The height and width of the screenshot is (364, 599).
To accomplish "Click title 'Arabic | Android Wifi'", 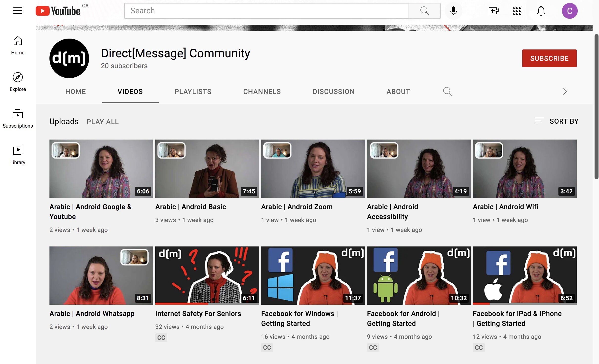I will [x=506, y=207].
